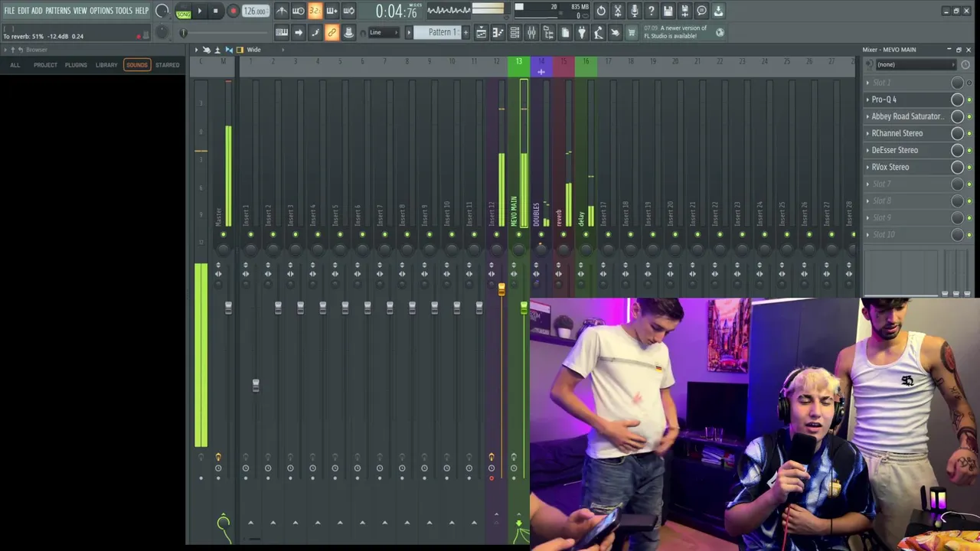980x551 pixels.
Task: Open the Mixer view icon
Action: [x=531, y=32]
